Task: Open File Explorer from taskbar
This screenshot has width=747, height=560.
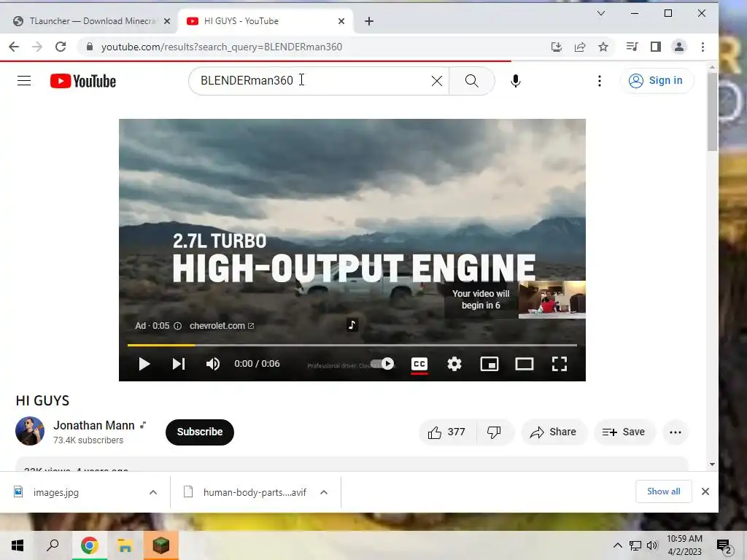Action: tap(125, 545)
